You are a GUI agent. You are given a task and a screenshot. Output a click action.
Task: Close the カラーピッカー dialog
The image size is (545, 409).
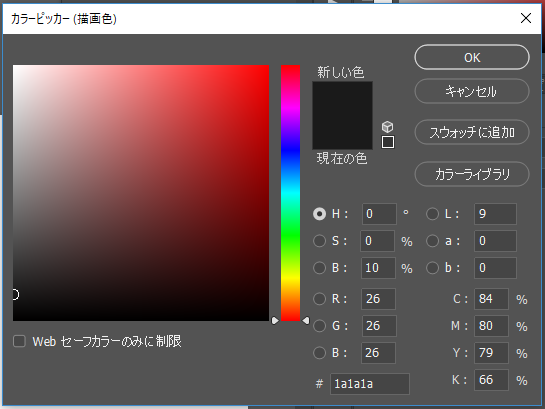point(526,18)
